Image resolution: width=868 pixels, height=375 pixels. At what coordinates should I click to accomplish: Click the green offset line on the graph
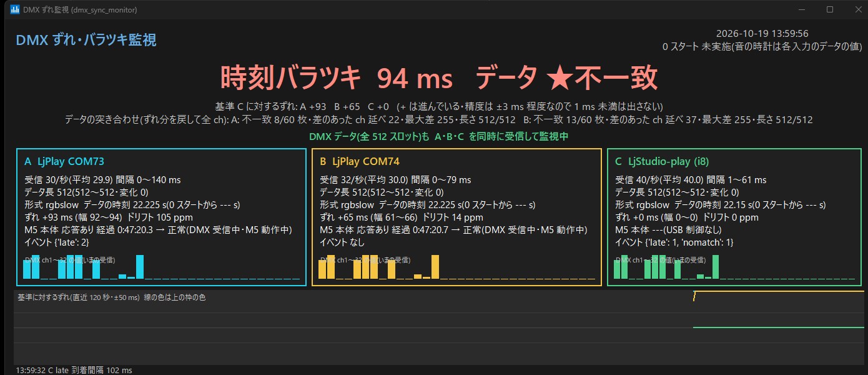(778, 327)
